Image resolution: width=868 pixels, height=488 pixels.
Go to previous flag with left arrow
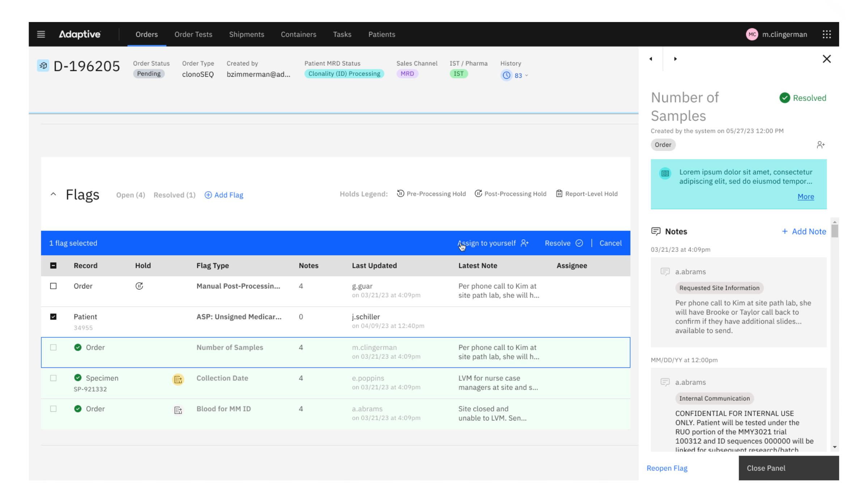click(x=651, y=59)
